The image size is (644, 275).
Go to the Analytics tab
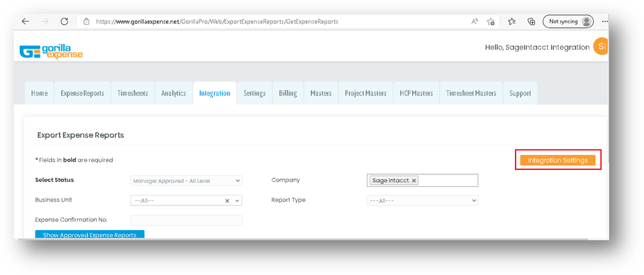[x=174, y=93]
